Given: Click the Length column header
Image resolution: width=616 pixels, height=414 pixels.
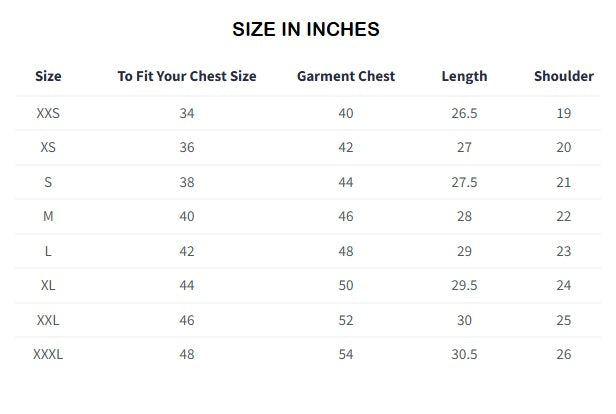Looking at the screenshot, I should 464,76.
